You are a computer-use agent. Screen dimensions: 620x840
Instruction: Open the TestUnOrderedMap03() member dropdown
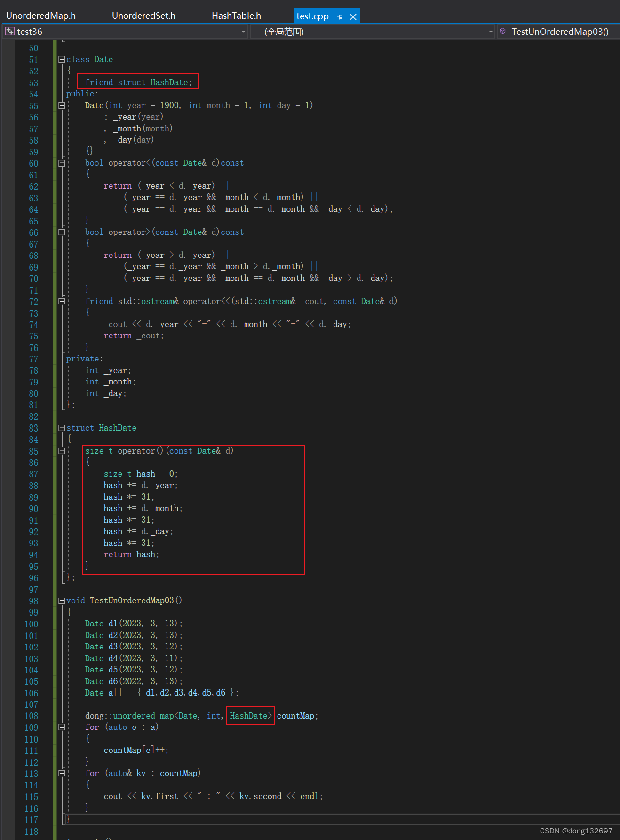click(x=560, y=32)
